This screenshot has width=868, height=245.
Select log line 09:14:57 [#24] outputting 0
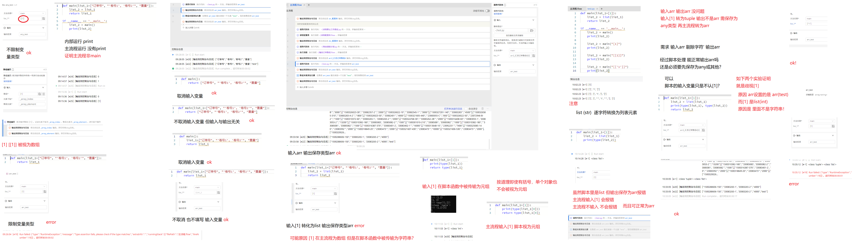pos(79,76)
